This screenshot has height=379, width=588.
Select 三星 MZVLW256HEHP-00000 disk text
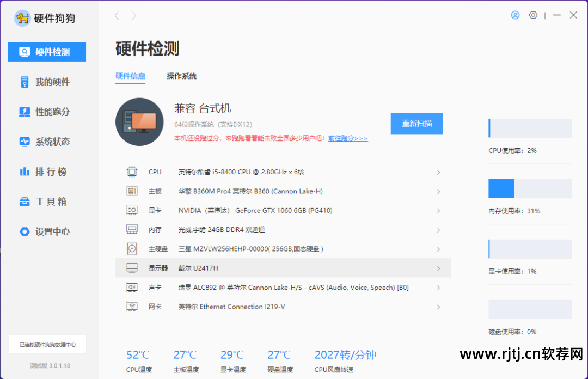(251, 249)
